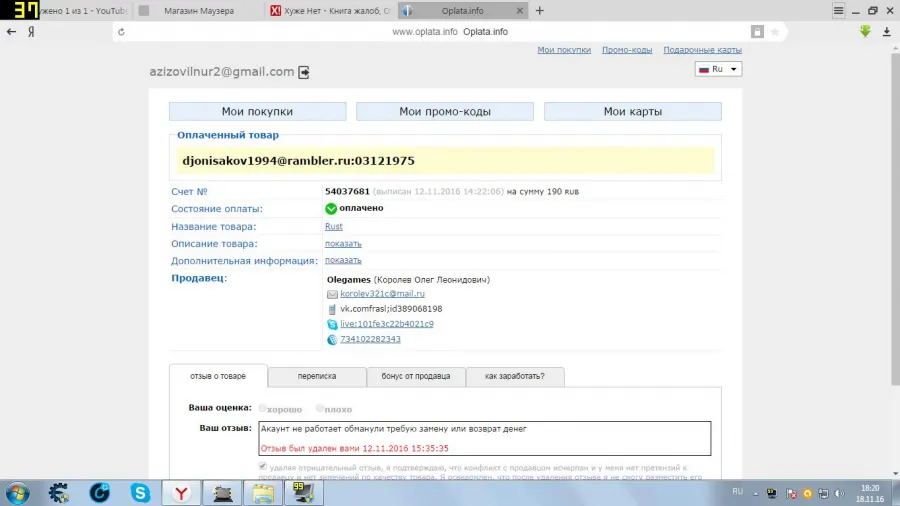
Task: Click the ICQ icon beside 734102282343
Action: click(332, 340)
